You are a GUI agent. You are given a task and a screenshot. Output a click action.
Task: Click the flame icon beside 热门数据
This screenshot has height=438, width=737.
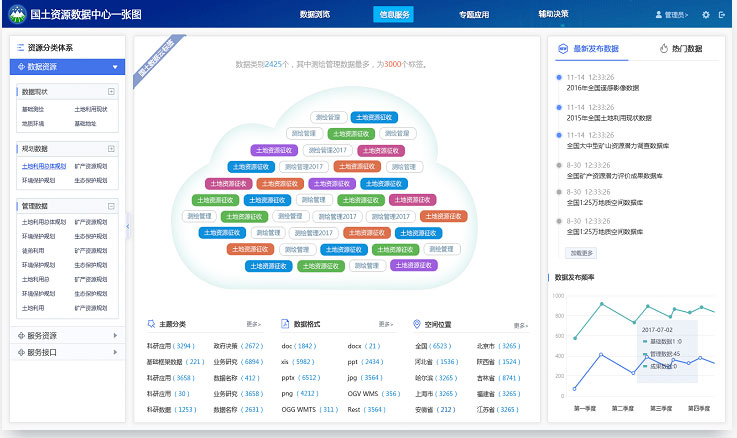pos(664,48)
